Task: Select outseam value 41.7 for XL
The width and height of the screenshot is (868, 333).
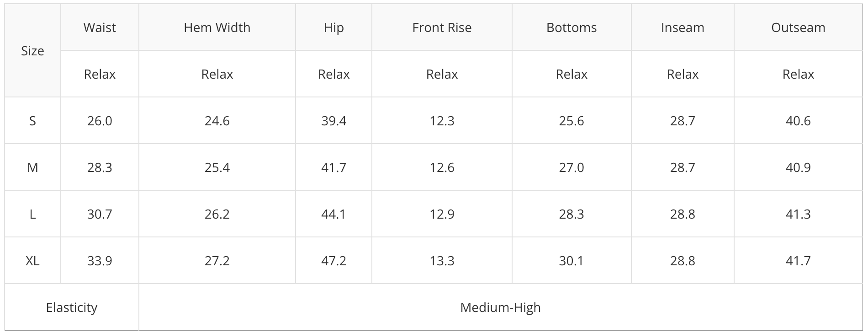Action: [x=798, y=261]
